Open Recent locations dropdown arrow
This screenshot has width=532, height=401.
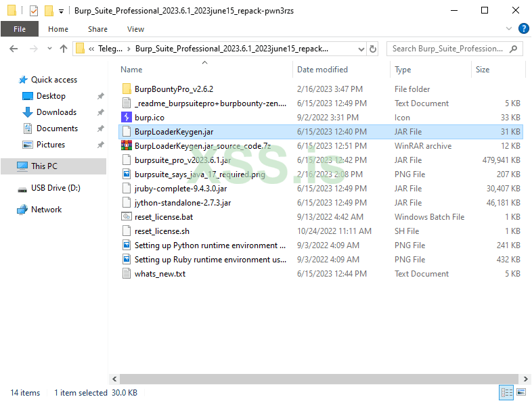pos(49,49)
